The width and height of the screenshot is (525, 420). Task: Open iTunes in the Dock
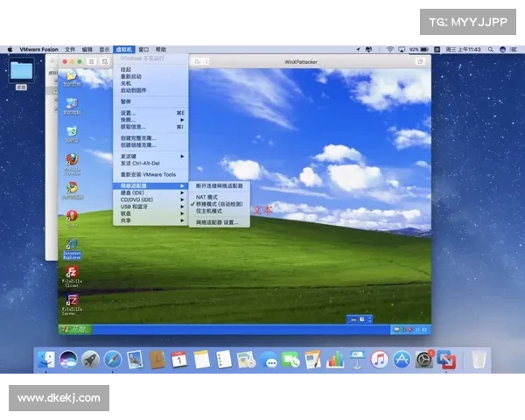379,360
